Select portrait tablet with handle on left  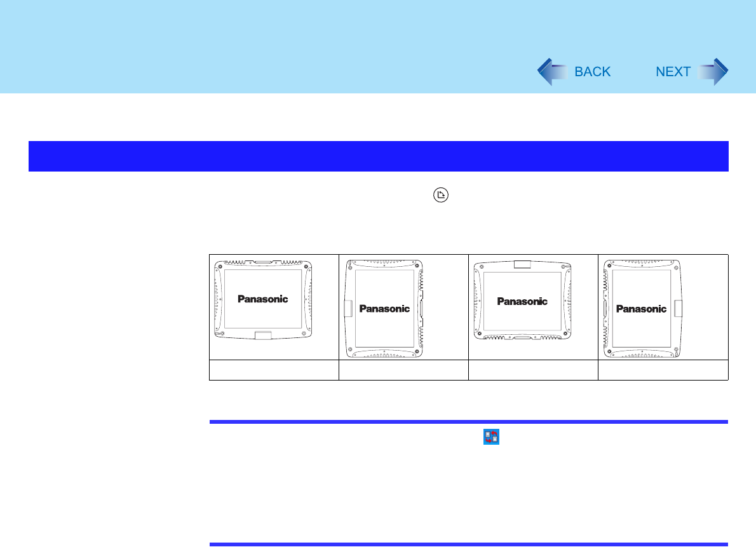coord(384,309)
